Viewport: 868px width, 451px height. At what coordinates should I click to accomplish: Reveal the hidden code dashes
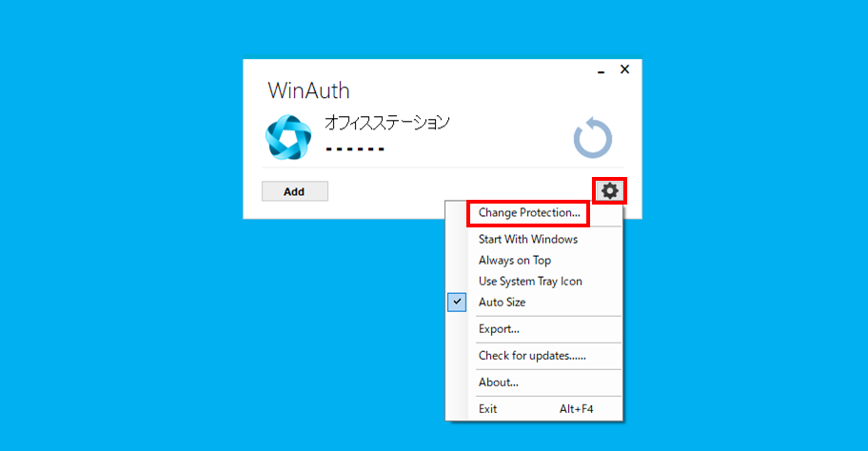click(x=355, y=148)
